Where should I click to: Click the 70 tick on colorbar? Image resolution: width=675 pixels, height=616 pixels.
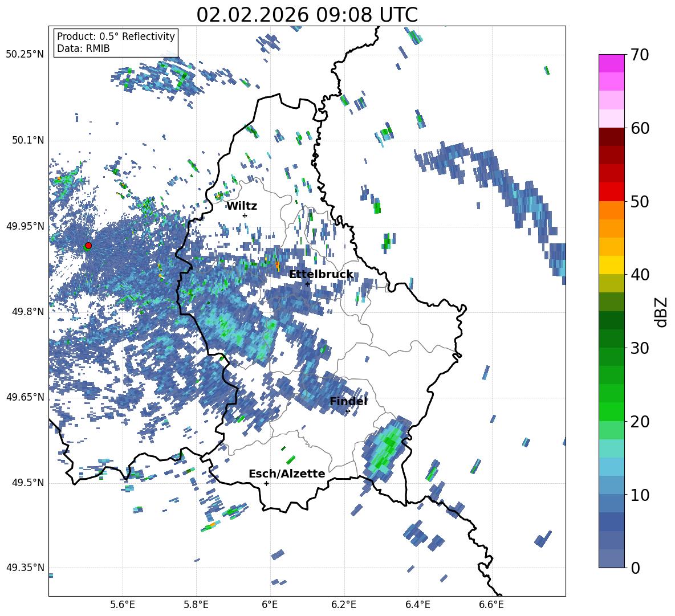coord(639,55)
